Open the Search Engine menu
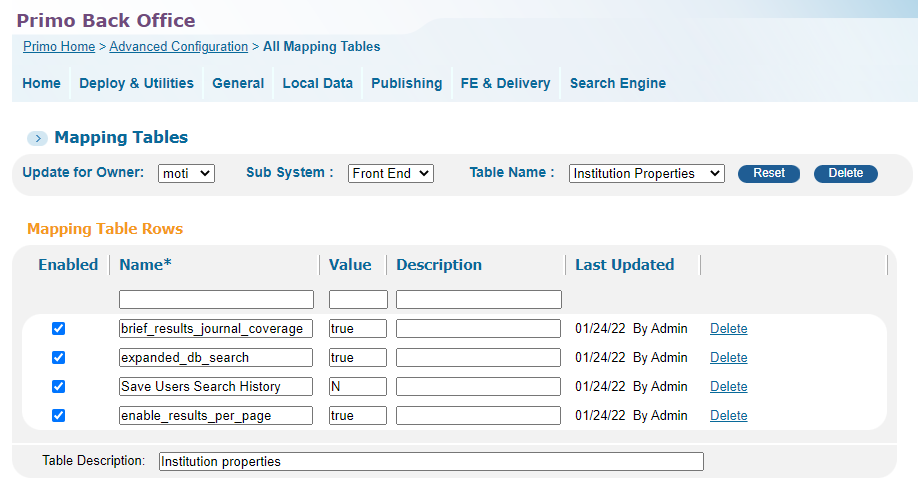The height and width of the screenshot is (486, 918). pos(618,83)
